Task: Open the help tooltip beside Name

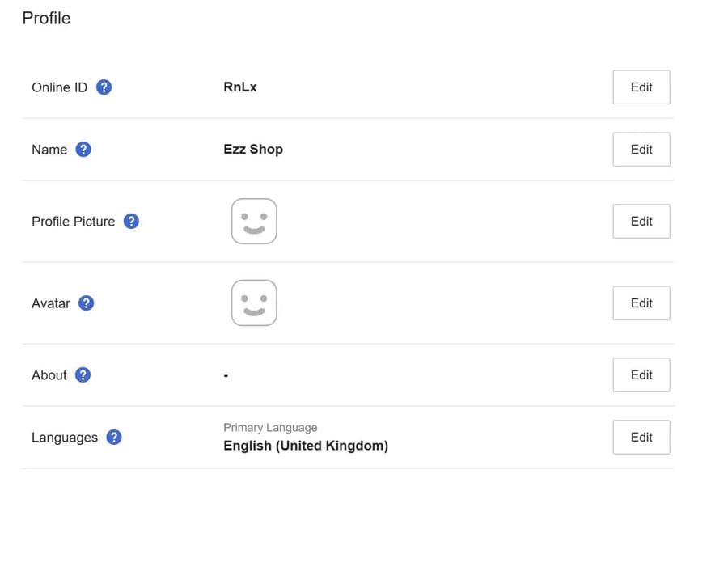Action: 83,149
